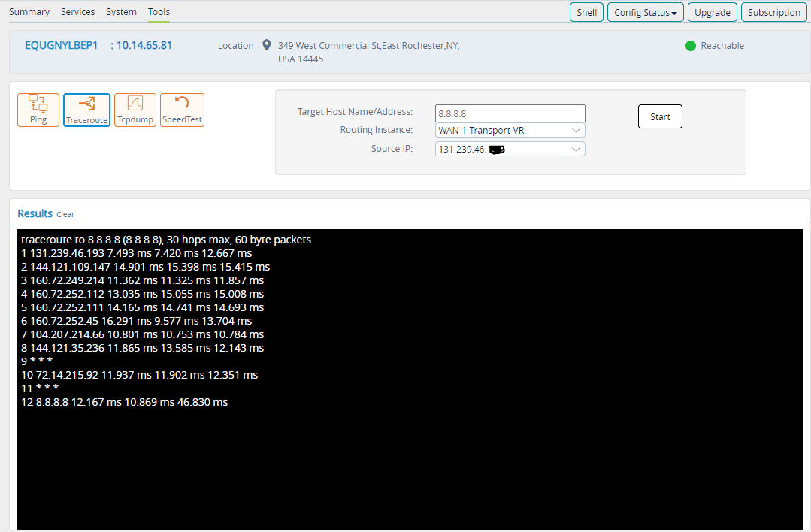Viewport: 811px width, 532px height.
Task: Click the Upgrade button
Action: pos(712,12)
